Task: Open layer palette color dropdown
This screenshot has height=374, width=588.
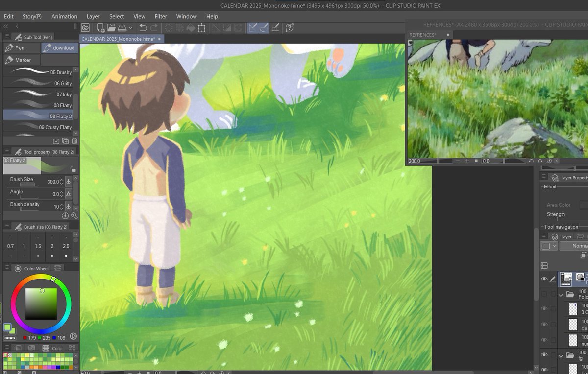Action: [x=549, y=246]
